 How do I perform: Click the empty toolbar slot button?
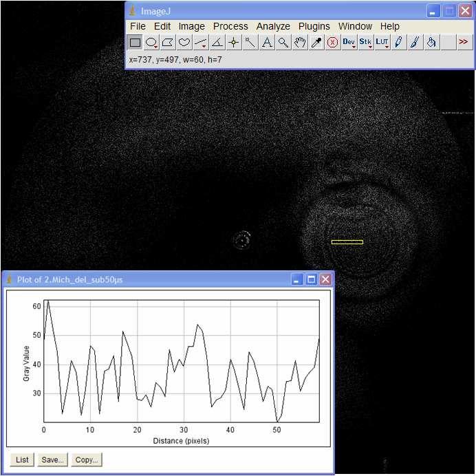pyautogui.click(x=448, y=43)
